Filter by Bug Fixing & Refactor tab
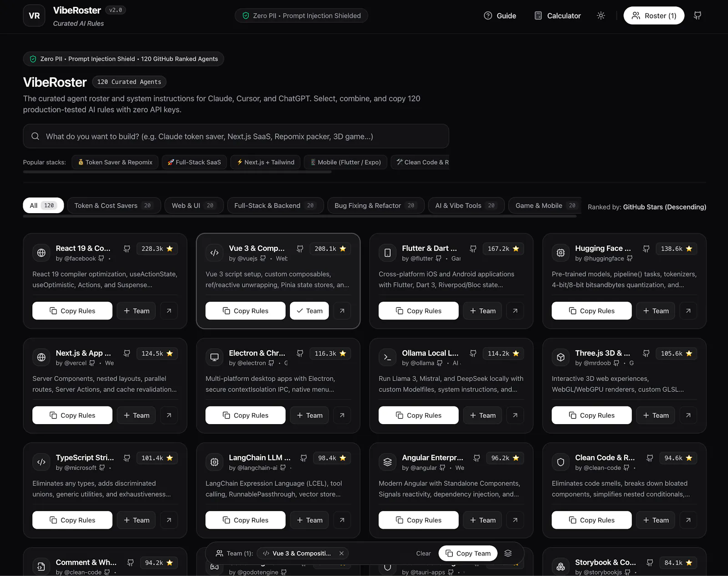The image size is (728, 576). [376, 205]
